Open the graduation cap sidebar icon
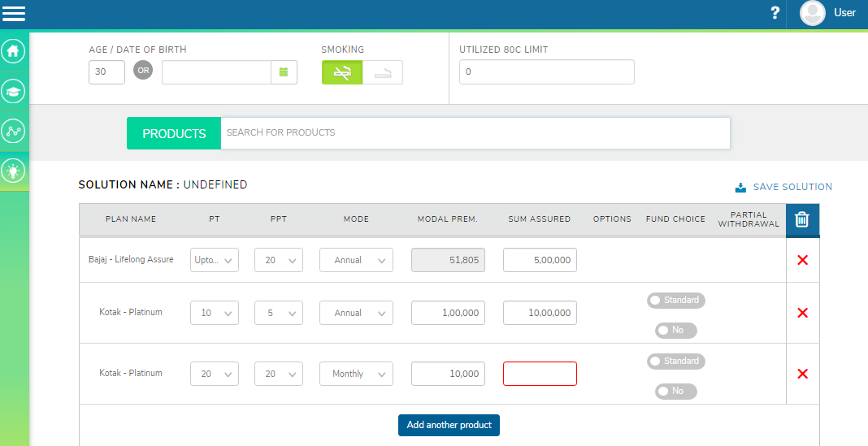868x446 pixels. coord(13,91)
